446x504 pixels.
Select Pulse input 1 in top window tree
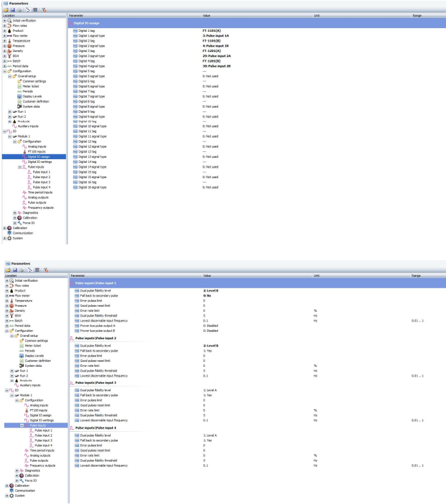coord(42,172)
